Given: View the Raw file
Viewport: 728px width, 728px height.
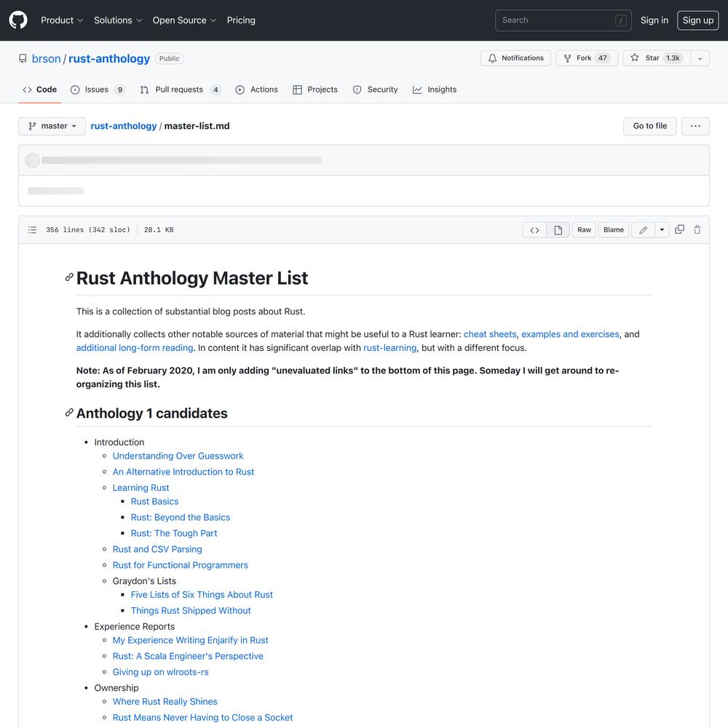Looking at the screenshot, I should pyautogui.click(x=584, y=230).
